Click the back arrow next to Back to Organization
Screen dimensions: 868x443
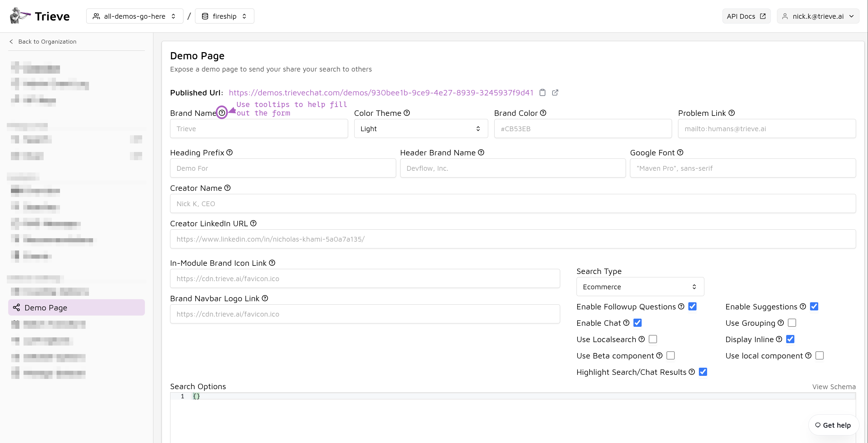tap(11, 42)
